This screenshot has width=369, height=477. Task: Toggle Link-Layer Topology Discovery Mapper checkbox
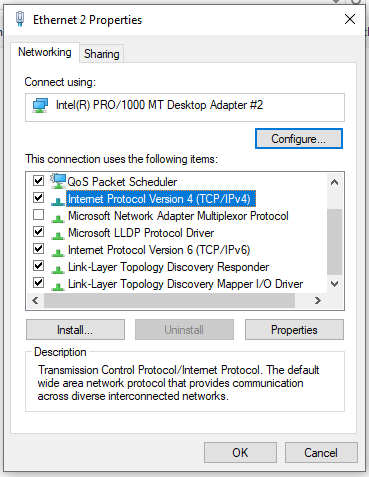pos(38,283)
